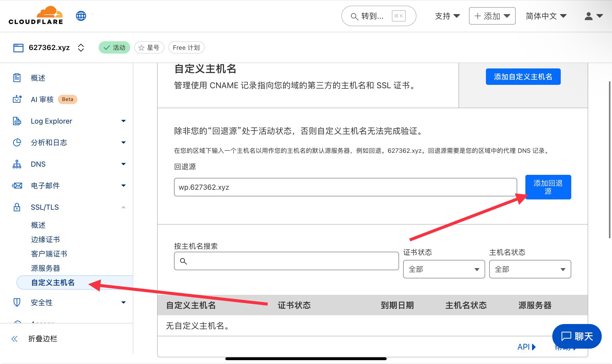The image size is (612, 364).
Task: Click the 概述 clipboard icon in the sidebar
Action: click(17, 78)
